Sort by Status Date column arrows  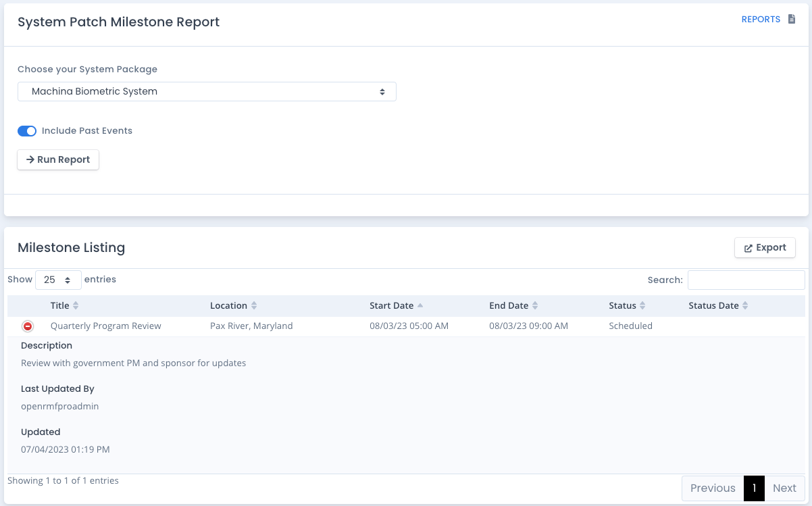(745, 306)
